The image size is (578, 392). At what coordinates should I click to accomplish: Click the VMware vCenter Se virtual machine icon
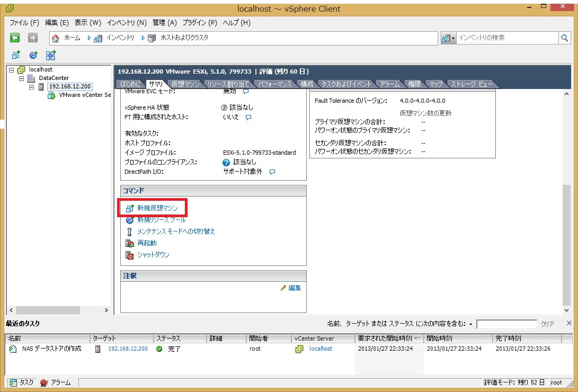point(51,95)
